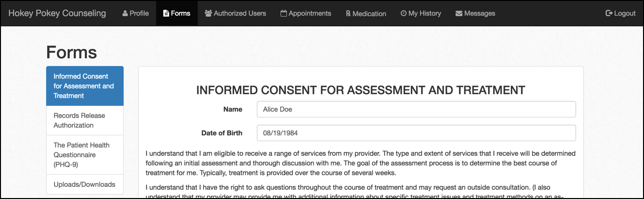644x199 pixels.
Task: Click the large Forms page title
Action: click(72, 52)
